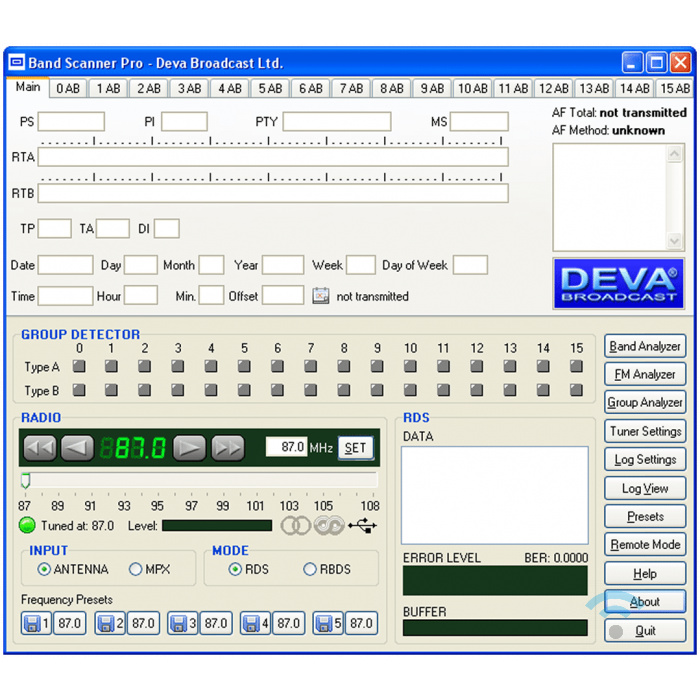Open Tuner Settings
This screenshot has height=700, width=700.
[645, 431]
